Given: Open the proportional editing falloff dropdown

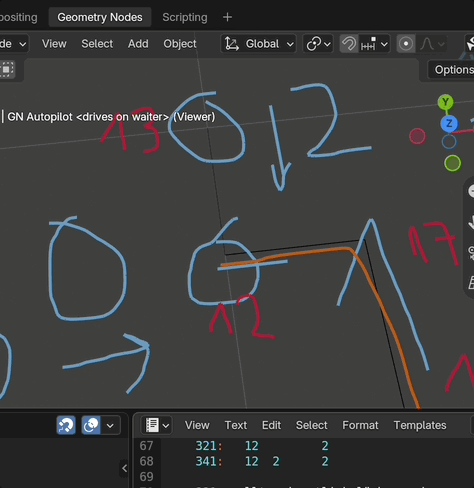Looking at the screenshot, I should coord(432,44).
